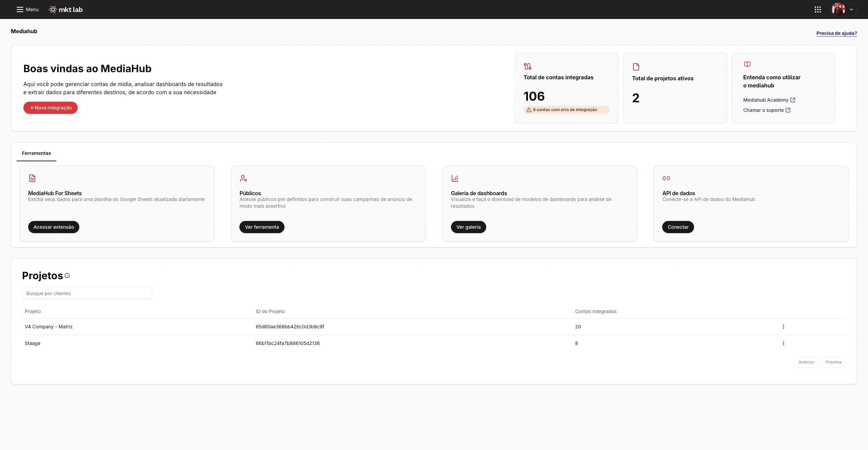
Task: Click the mkt.lab logo
Action: [x=66, y=9]
